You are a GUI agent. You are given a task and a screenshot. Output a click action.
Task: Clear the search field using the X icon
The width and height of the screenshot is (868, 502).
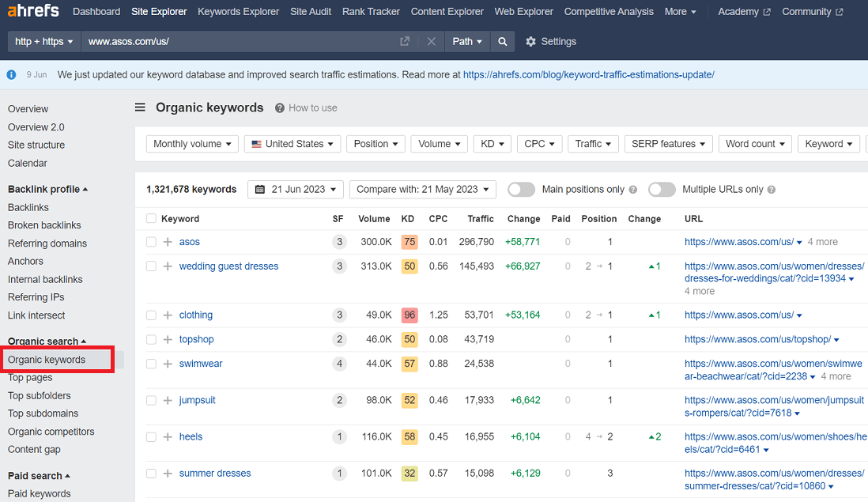click(431, 41)
